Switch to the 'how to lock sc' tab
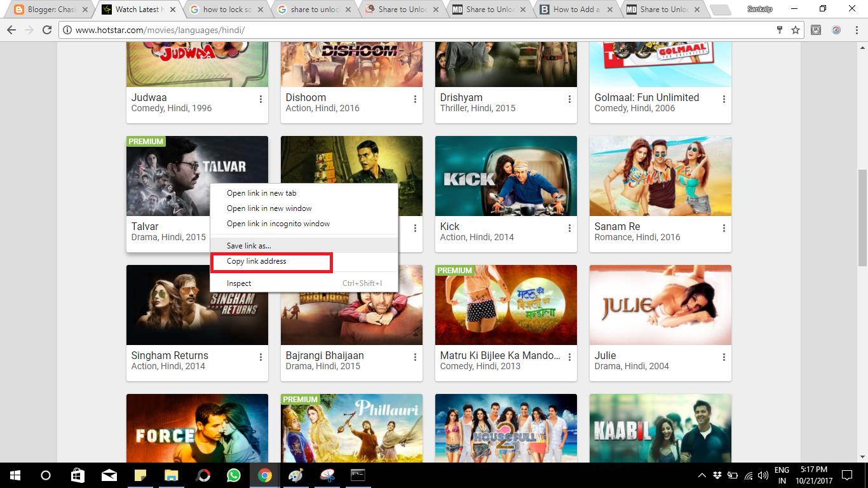868x488 pixels. pos(226,10)
